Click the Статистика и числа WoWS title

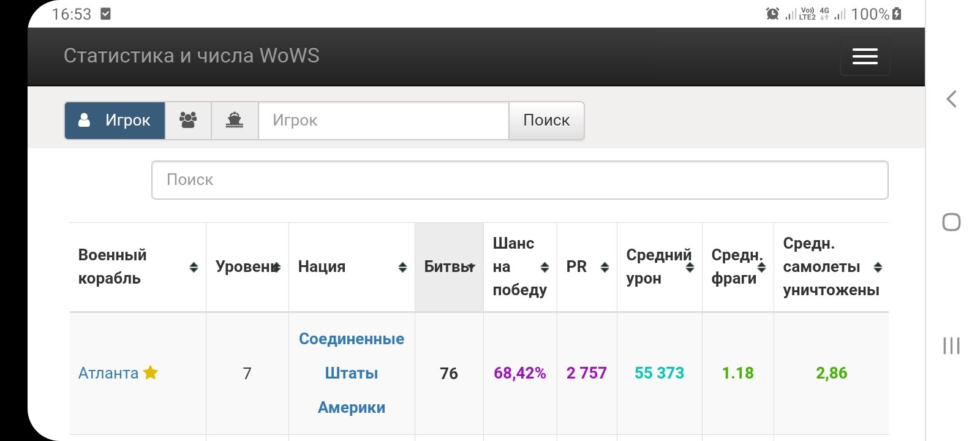pos(192,56)
